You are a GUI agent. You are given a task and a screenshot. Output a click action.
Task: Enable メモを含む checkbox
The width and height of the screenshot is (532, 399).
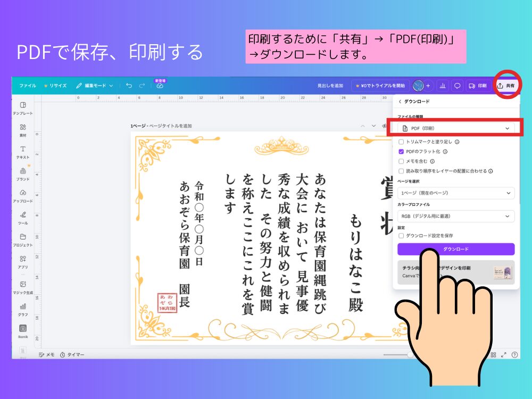401,162
